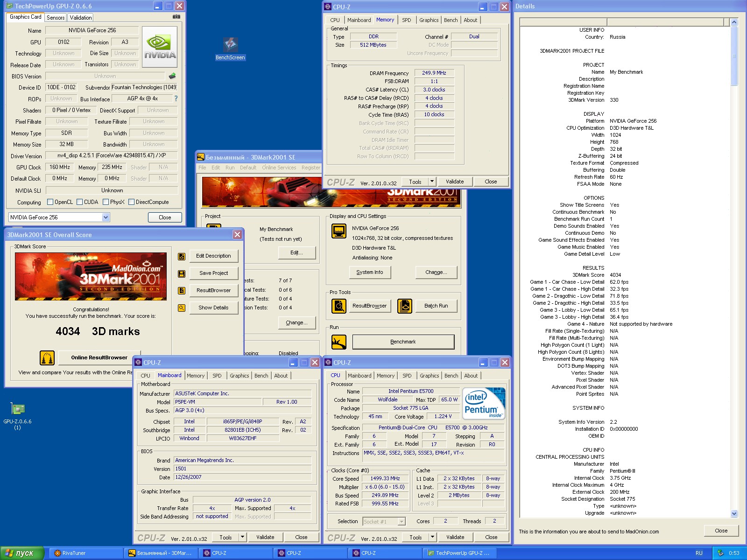This screenshot has height=560, width=747.
Task: Click Close in the GPU-Z window
Action: pos(165,217)
